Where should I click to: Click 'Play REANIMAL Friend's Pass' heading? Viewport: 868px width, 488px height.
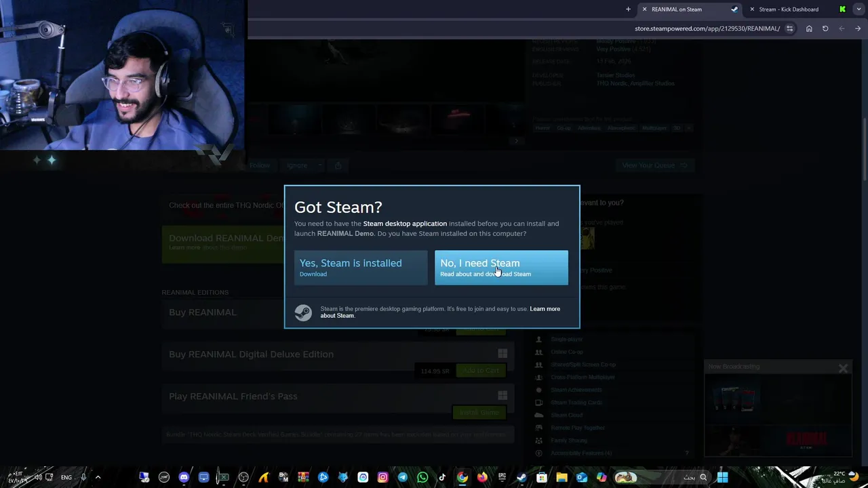(x=233, y=396)
